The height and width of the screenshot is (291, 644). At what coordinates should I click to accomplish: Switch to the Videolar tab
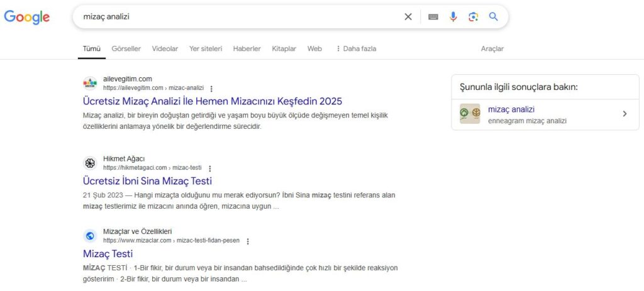coord(165,48)
